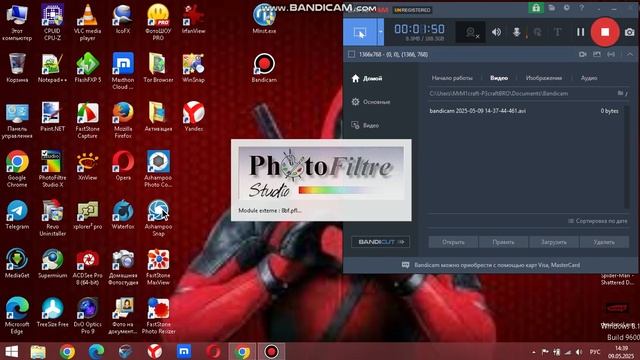
Task: Switch to the Начало работы tab
Action: click(452, 78)
